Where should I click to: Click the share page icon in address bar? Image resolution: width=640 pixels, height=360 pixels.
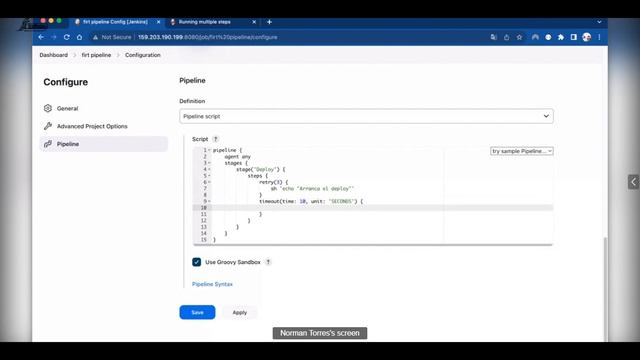507,37
